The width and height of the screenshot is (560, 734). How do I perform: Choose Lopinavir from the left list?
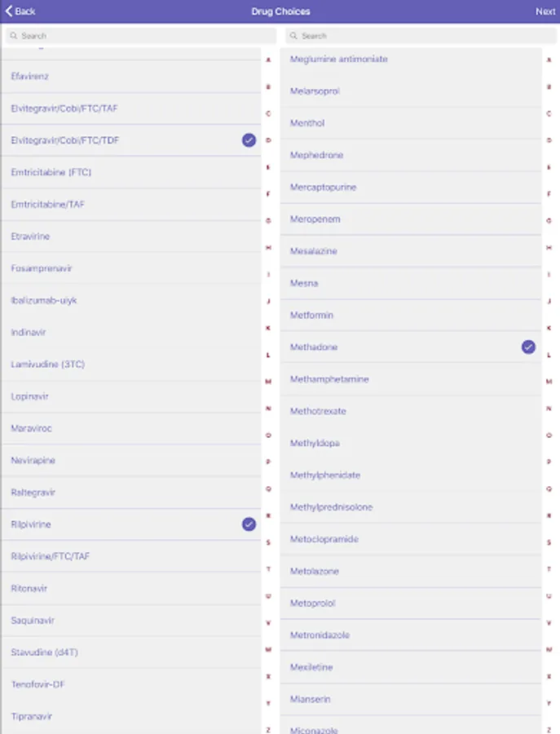tap(122, 396)
